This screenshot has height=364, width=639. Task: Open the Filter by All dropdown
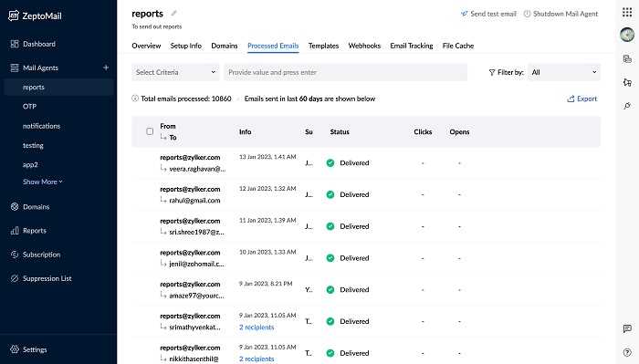[x=564, y=72]
